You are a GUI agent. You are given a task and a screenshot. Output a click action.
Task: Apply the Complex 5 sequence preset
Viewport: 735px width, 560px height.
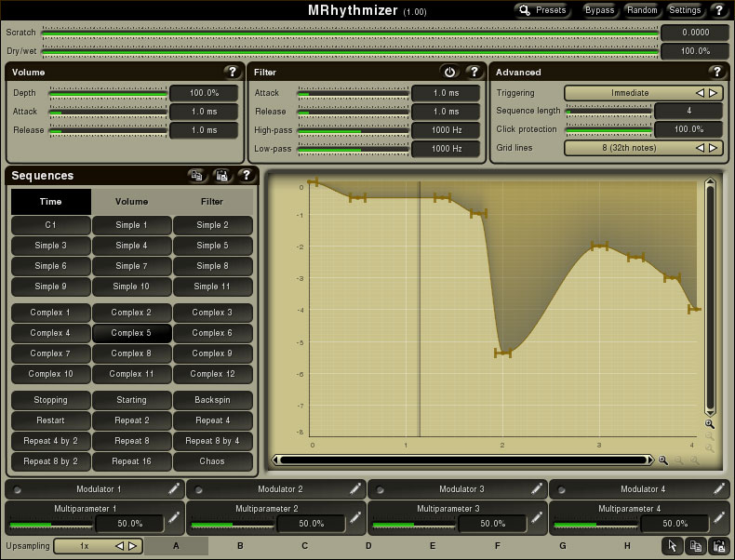(132, 333)
